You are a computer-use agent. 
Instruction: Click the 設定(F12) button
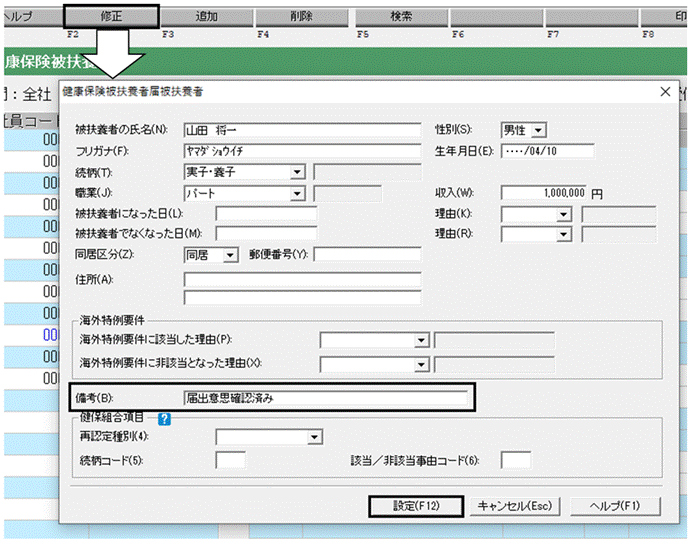[x=416, y=506]
